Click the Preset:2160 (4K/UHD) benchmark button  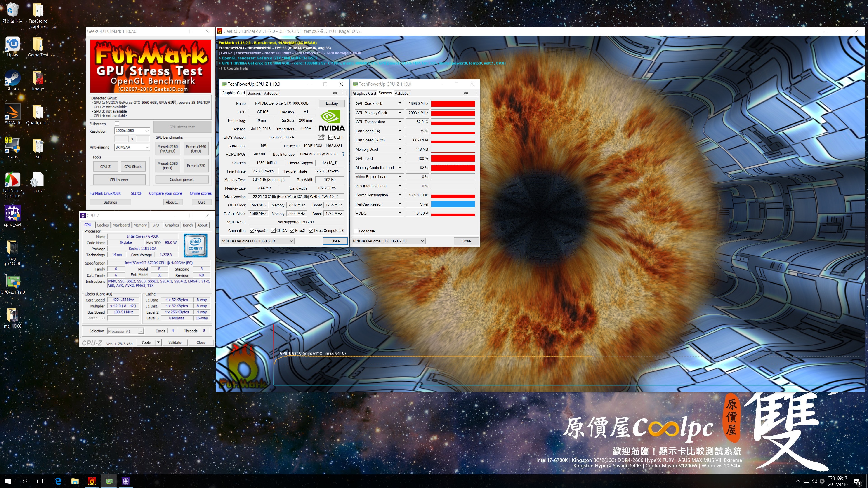point(167,148)
